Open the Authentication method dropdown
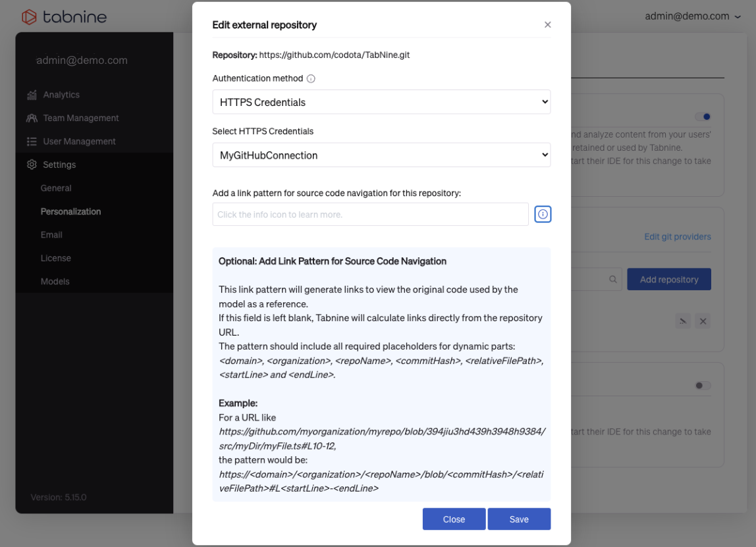Screen dimensions: 756x547 tap(381, 102)
